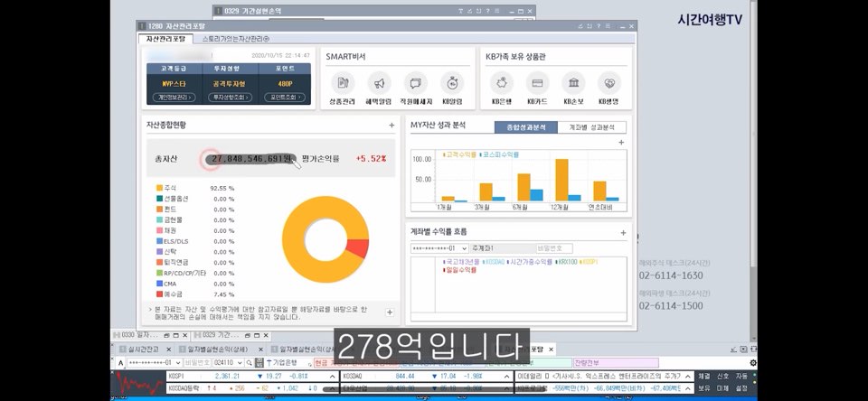Click the 주식 yellow legend swatch
The width and height of the screenshot is (868, 401).
click(x=159, y=188)
